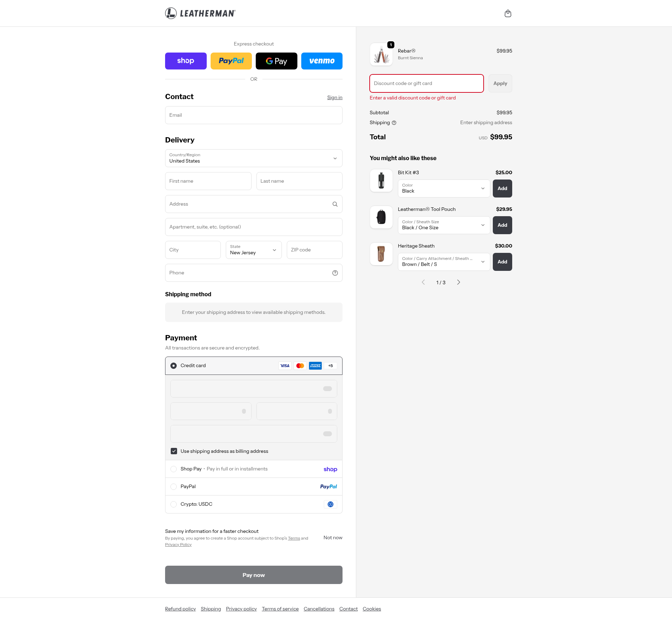
Task: Choose Crypto: USDC payment method
Action: point(174,504)
